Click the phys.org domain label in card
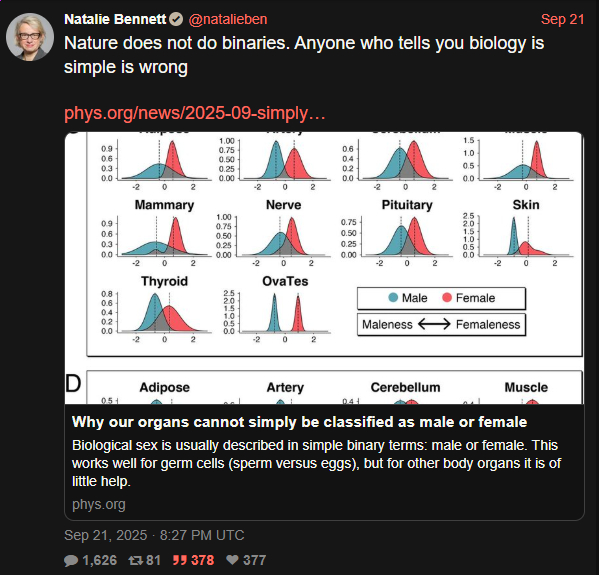Viewport: 599px width, 575px height. pyautogui.click(x=99, y=505)
